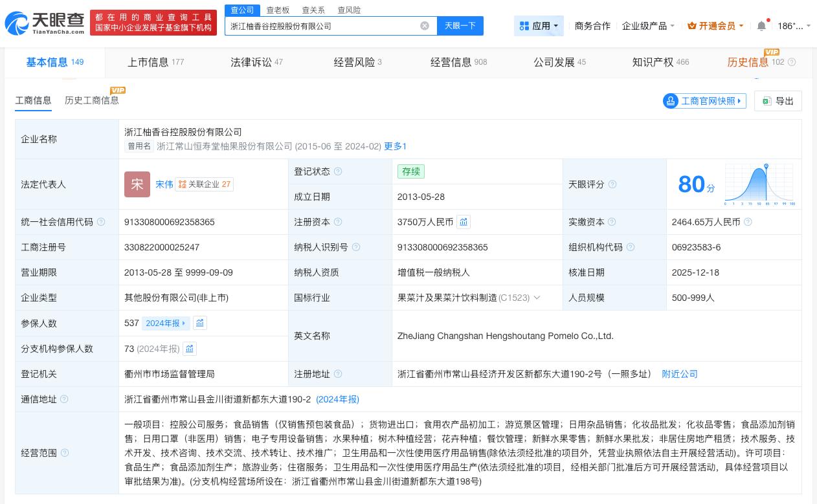The image size is (817, 504).
Task: Click the notification bell icon
Action: pos(761,26)
